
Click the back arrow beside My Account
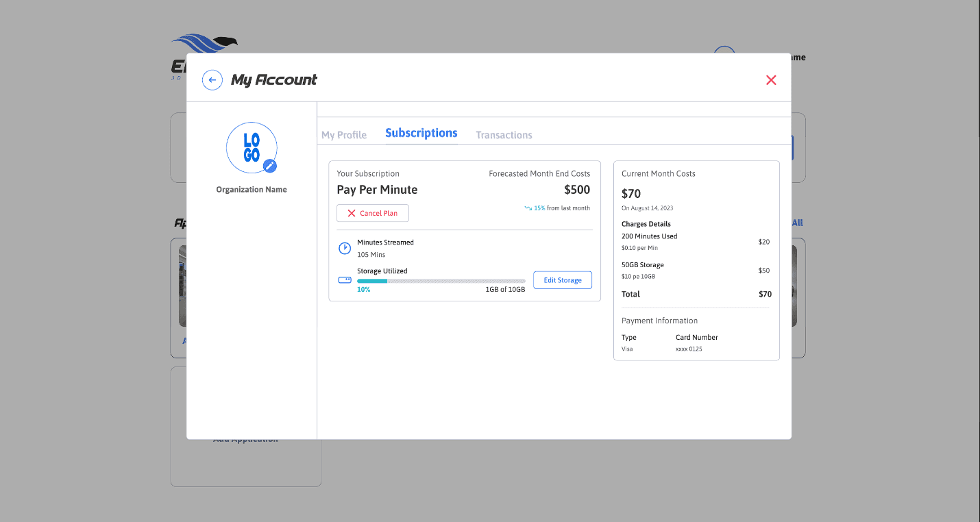coord(212,80)
